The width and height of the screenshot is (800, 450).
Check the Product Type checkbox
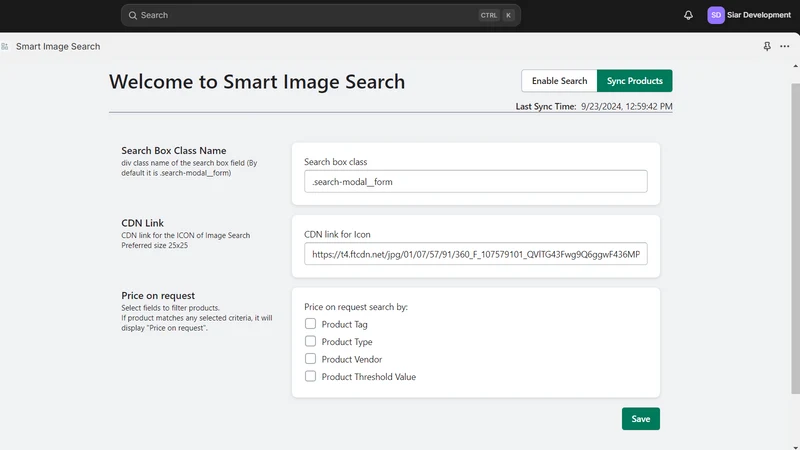pyautogui.click(x=310, y=341)
